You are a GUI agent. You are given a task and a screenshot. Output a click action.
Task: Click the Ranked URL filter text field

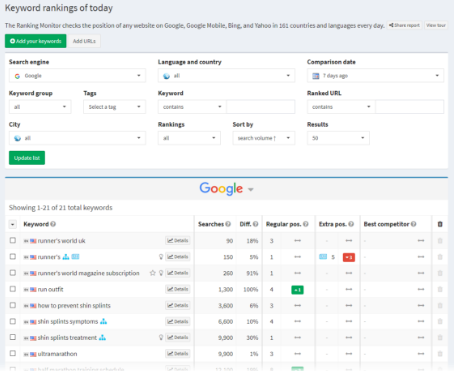(x=409, y=107)
